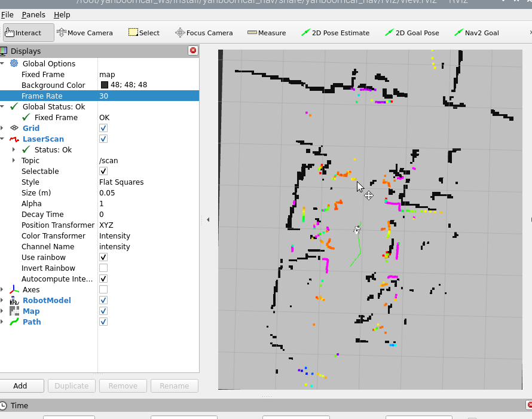This screenshot has width=532, height=419.
Task: Click the Background Color swatch
Action: pyautogui.click(x=105, y=85)
